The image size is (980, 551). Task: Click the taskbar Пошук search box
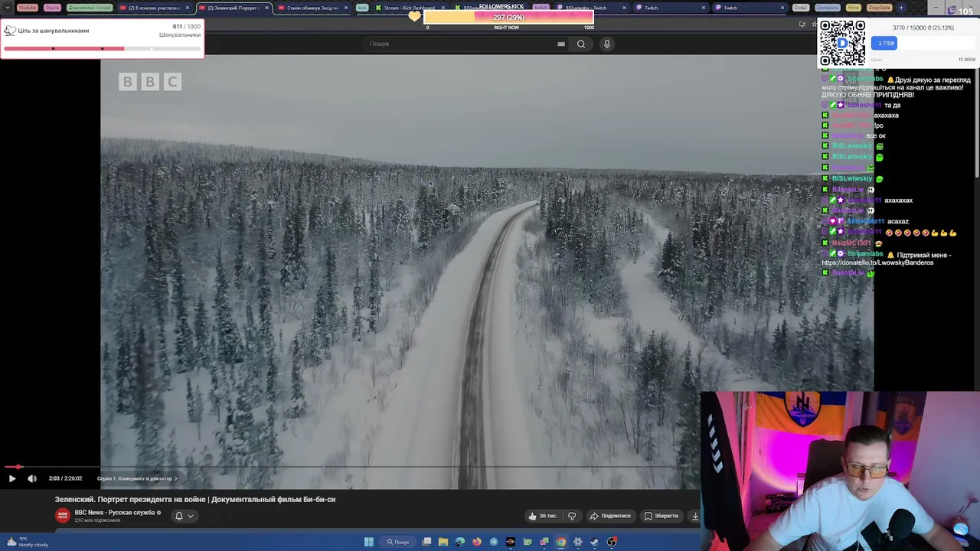tap(398, 542)
